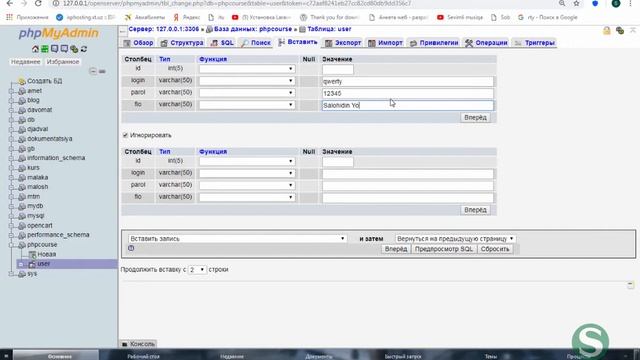Open the Недавнее sidebar tab
The image size is (640, 360).
click(25, 62)
